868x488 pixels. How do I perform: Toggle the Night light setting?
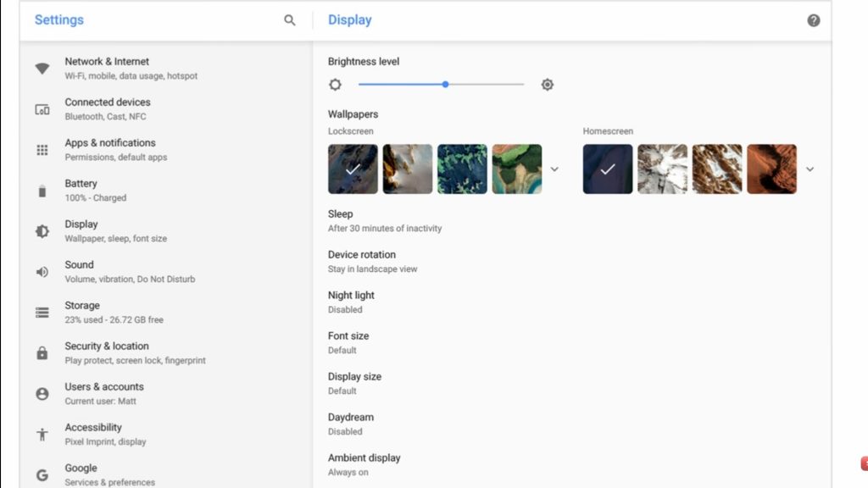(351, 302)
